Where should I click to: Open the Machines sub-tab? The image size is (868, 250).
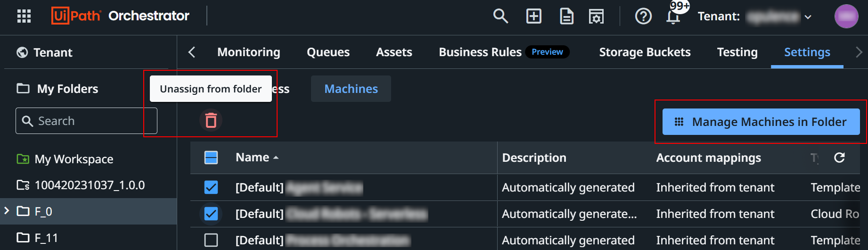click(x=351, y=89)
